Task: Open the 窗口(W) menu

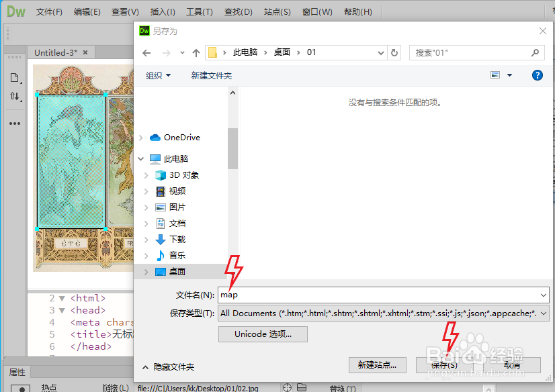Action: click(x=317, y=12)
